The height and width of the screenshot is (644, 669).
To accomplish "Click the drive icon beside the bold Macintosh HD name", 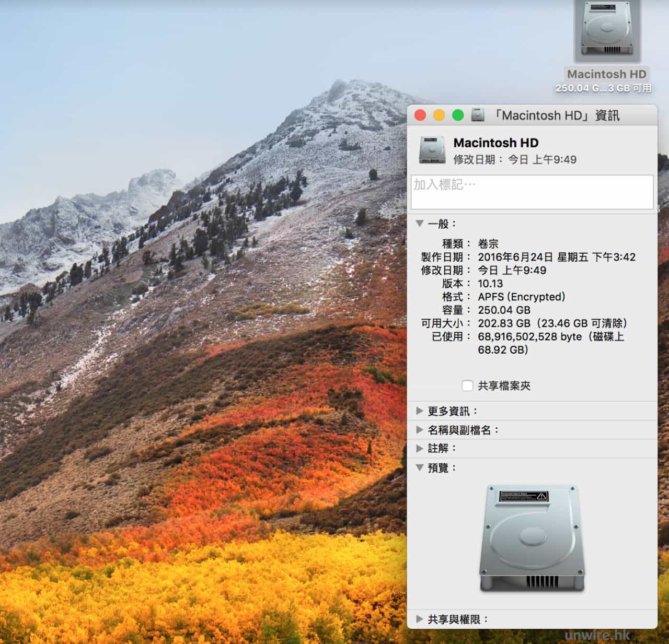I will click(x=432, y=150).
